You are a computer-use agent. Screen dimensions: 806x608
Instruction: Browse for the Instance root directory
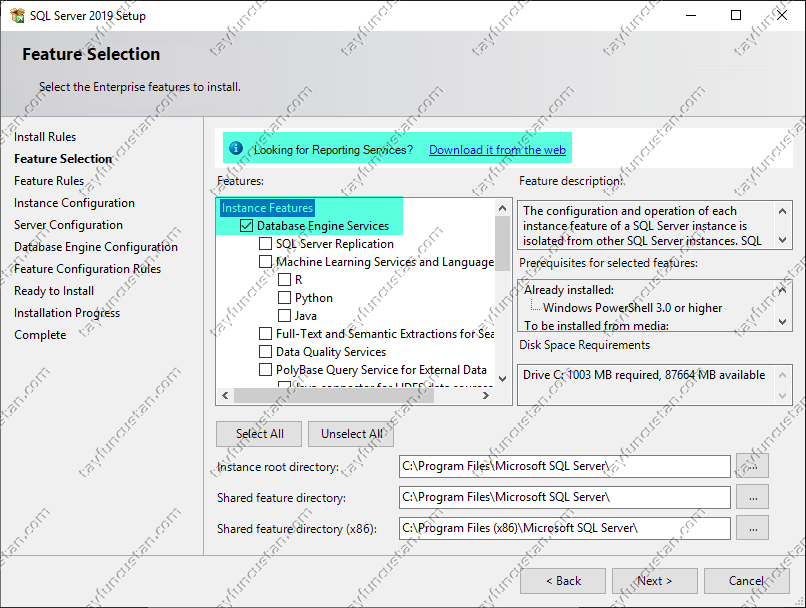(x=753, y=466)
